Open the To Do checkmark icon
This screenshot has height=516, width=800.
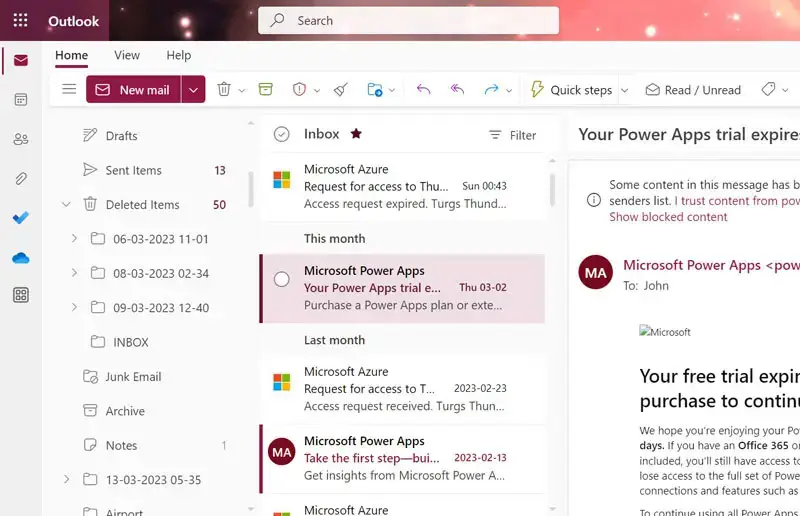(x=21, y=218)
